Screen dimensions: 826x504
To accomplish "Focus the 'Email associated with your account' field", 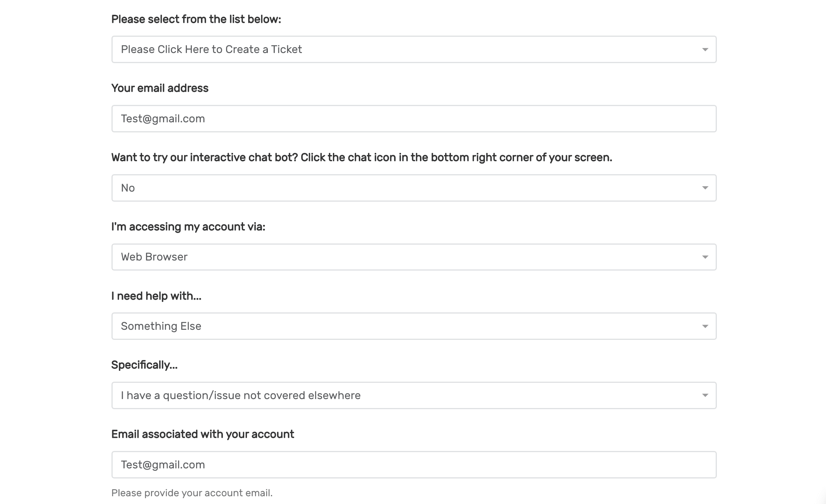I will click(413, 465).
